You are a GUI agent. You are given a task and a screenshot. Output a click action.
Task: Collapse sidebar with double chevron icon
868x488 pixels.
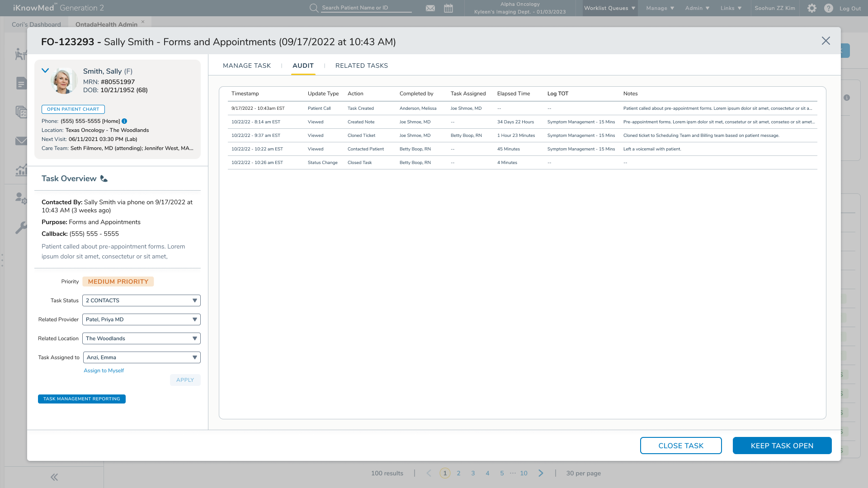(x=54, y=477)
